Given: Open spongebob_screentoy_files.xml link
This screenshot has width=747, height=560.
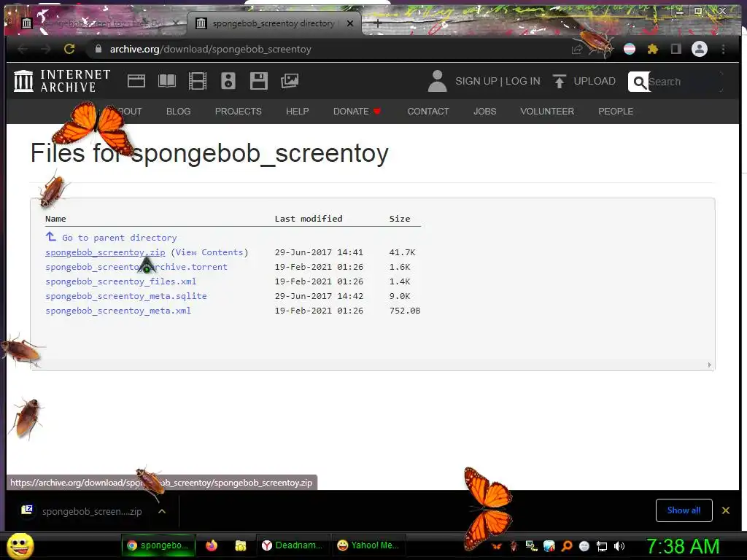Looking at the screenshot, I should [120, 281].
